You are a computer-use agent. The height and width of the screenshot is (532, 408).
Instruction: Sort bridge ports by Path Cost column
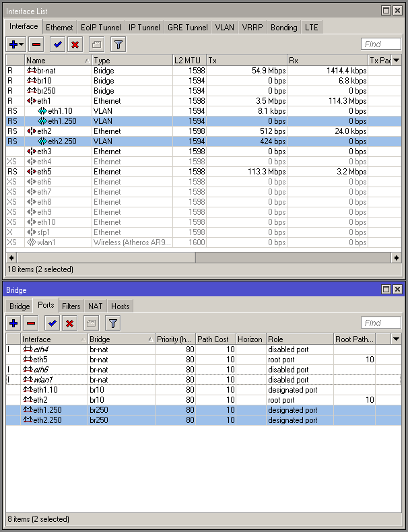coord(215,339)
